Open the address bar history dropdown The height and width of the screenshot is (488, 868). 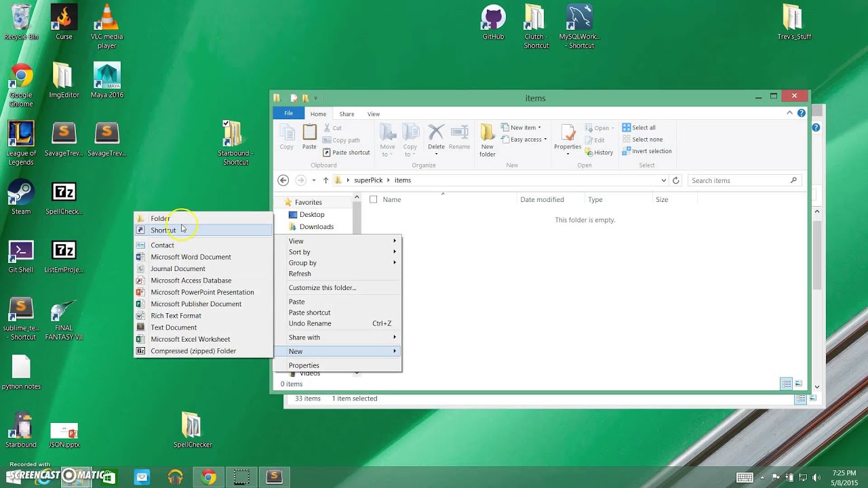663,180
